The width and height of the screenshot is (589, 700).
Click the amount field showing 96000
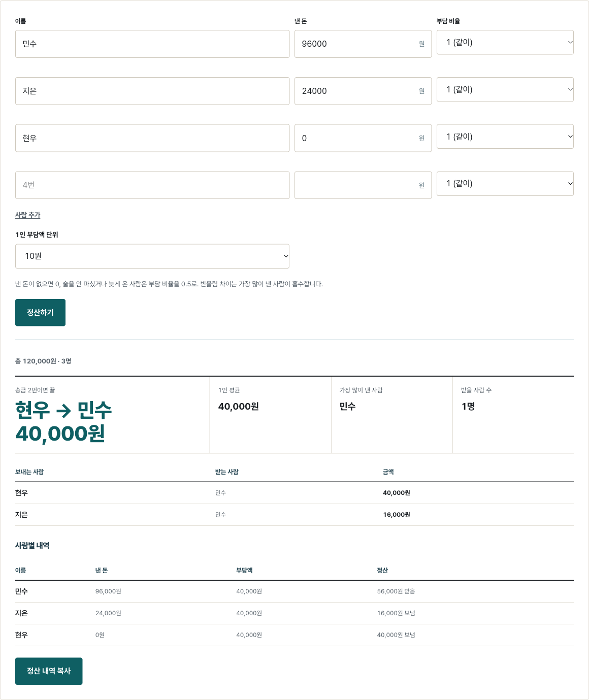[363, 44]
